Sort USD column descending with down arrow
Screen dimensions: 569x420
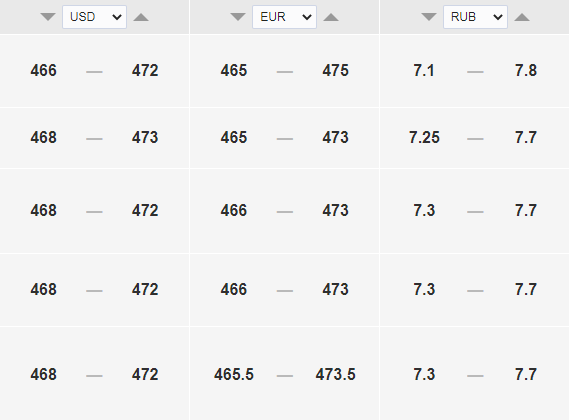pos(48,17)
